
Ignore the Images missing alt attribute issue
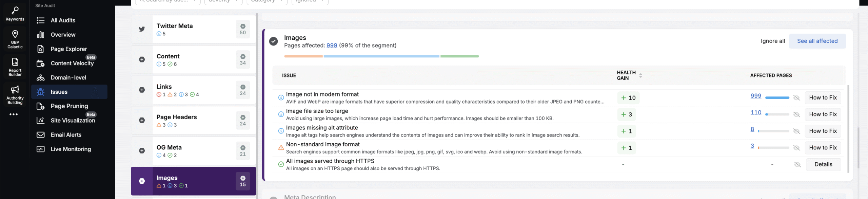coord(797,131)
